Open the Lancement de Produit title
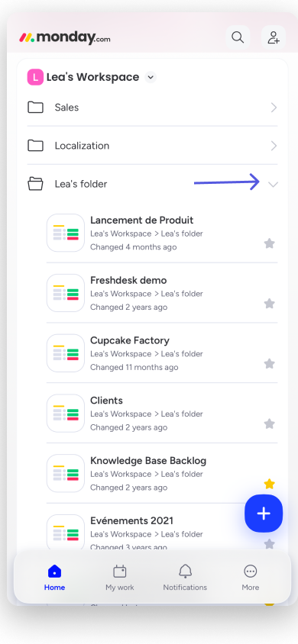Screen dimensions: 298x644 pos(142,221)
